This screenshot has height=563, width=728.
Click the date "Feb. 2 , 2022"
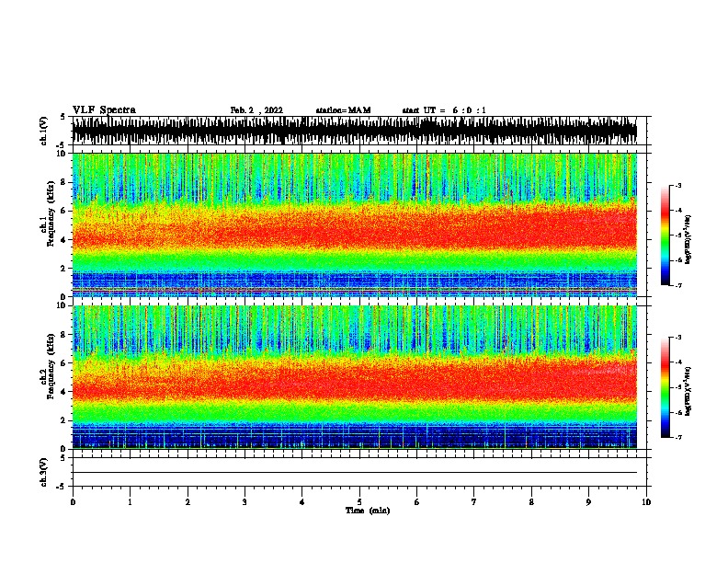tap(256, 110)
